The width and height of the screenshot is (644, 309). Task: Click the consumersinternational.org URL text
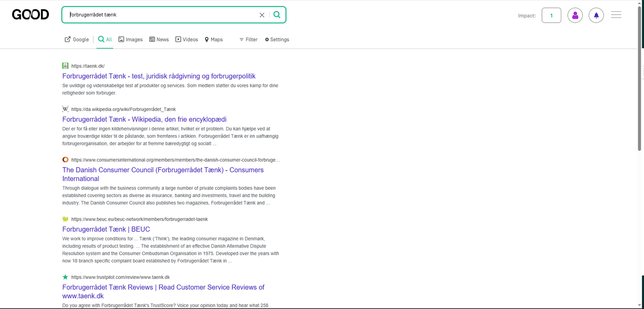coord(175,160)
